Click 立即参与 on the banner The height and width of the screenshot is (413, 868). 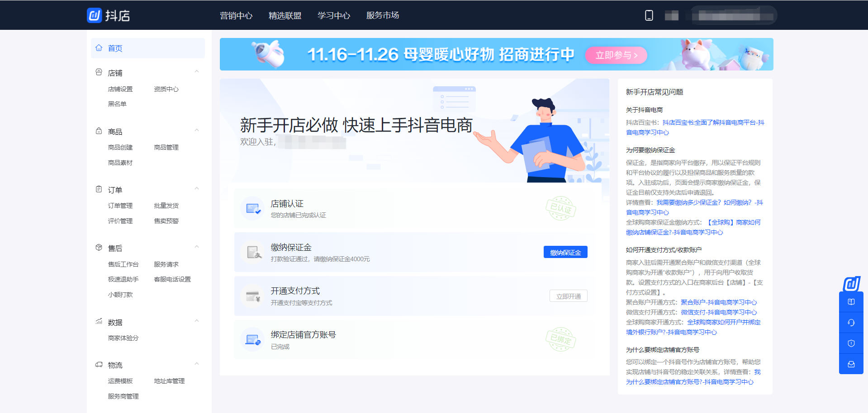616,55
